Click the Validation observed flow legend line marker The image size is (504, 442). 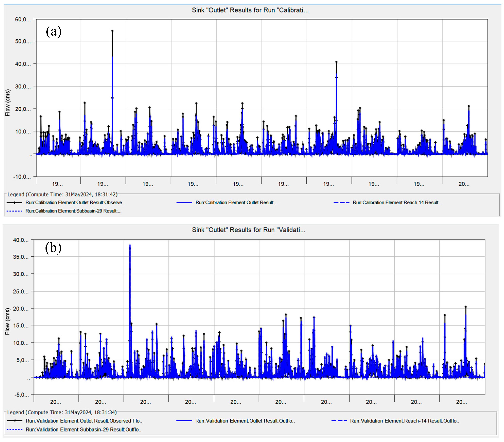click(x=15, y=421)
